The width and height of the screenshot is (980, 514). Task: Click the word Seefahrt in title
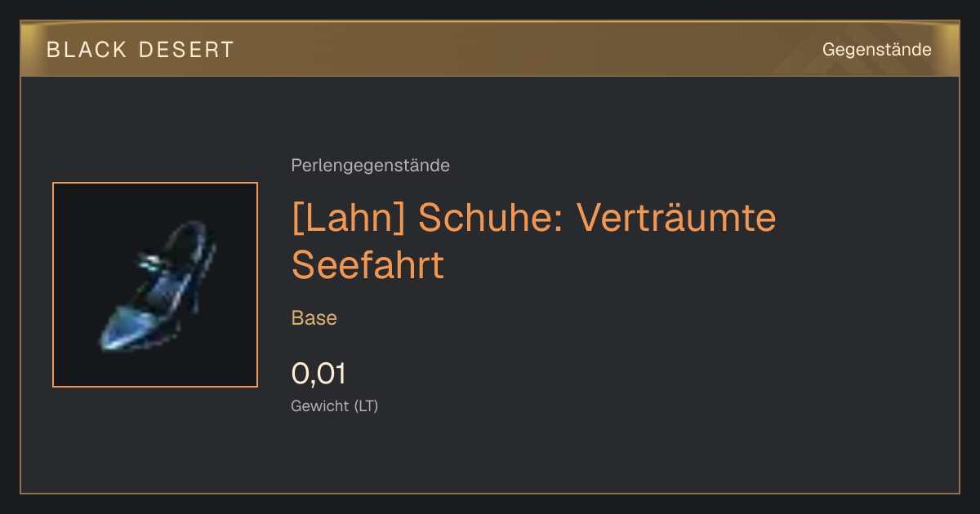coord(367,265)
